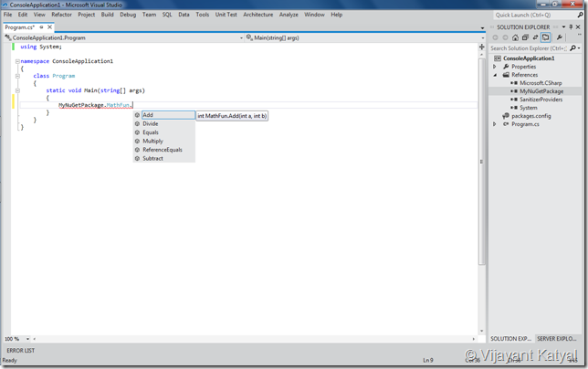Select packages.config in Solution Explorer
The image size is (588, 369).
pos(531,116)
